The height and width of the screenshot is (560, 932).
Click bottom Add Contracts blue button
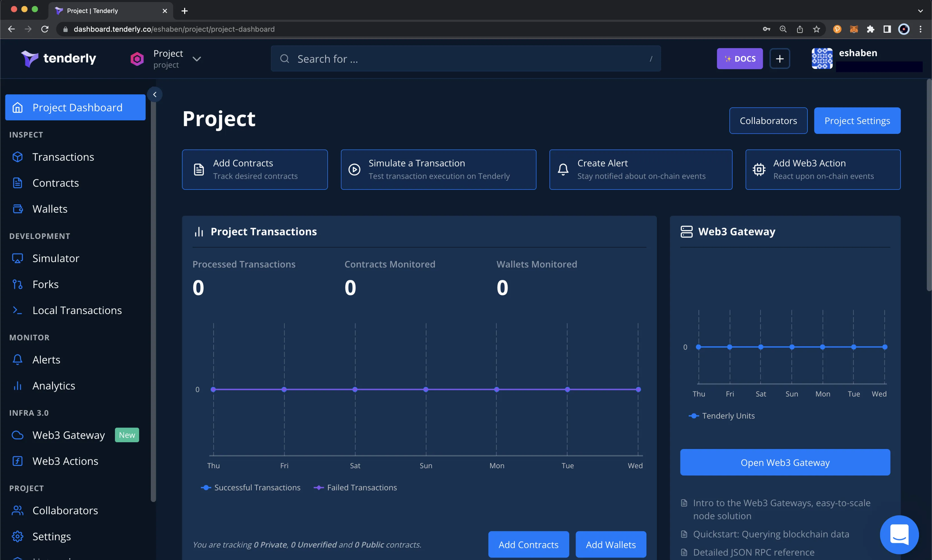528,544
